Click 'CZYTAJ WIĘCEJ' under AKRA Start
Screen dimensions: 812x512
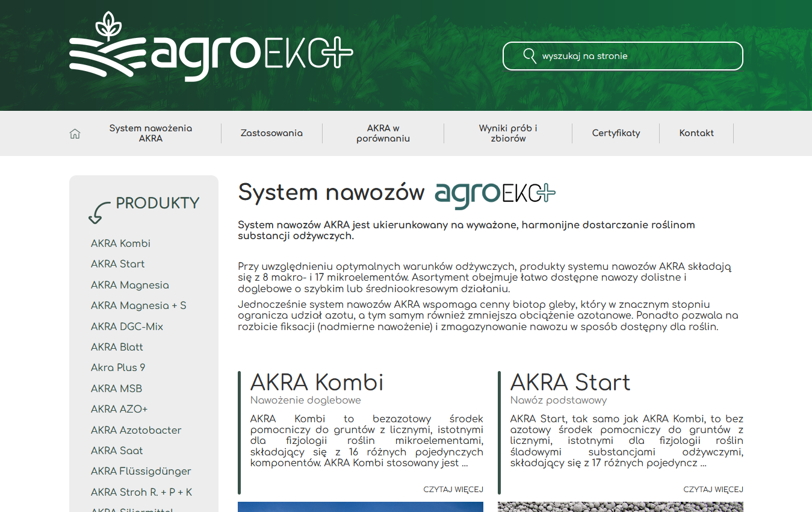[x=713, y=489]
